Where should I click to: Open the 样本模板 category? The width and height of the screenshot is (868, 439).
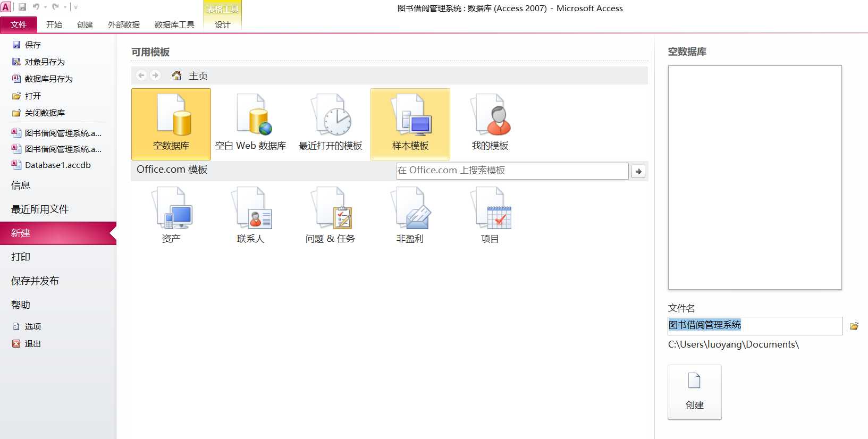[x=410, y=124]
